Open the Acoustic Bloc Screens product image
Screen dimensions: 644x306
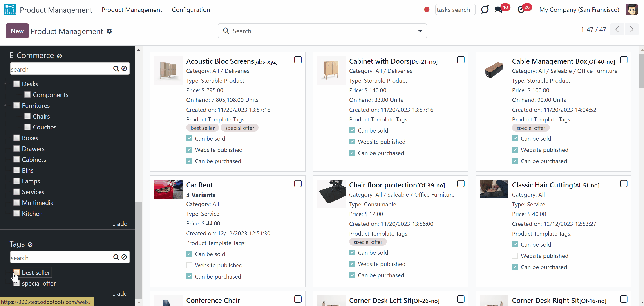tap(168, 70)
